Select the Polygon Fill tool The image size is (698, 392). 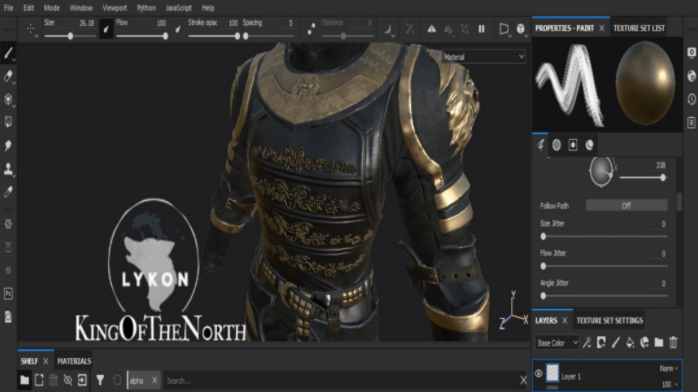(x=8, y=122)
